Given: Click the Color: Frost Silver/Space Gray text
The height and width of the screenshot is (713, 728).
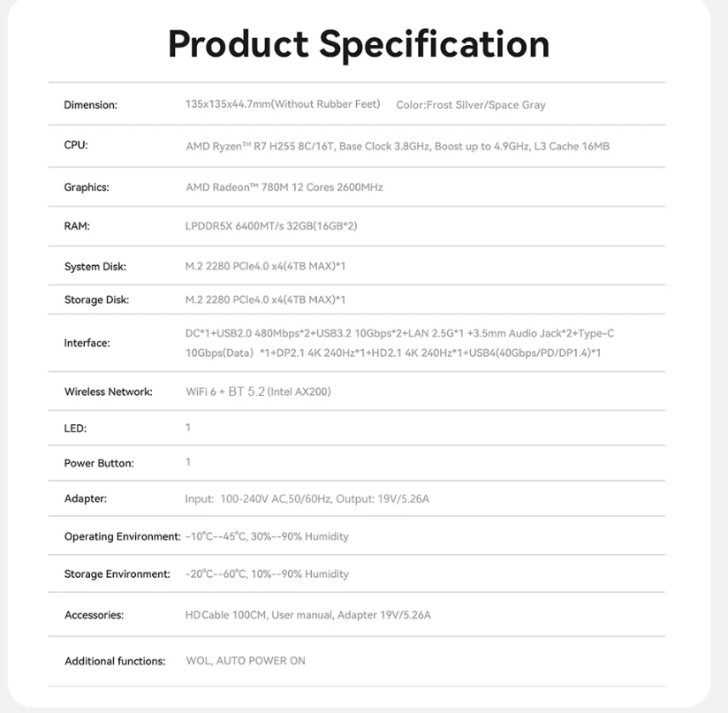Looking at the screenshot, I should (471, 105).
